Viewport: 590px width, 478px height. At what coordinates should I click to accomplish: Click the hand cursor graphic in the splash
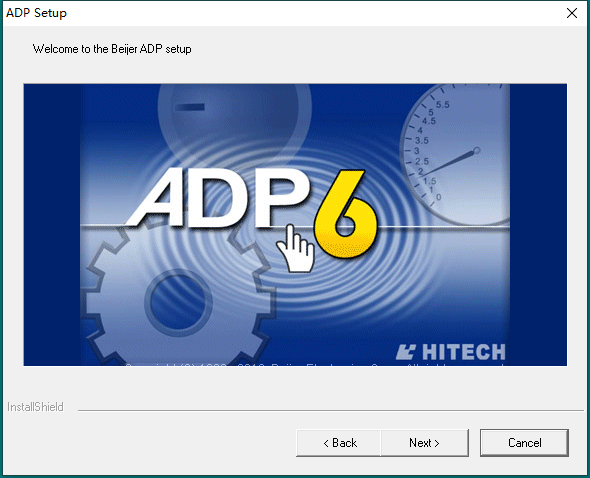pos(297,248)
